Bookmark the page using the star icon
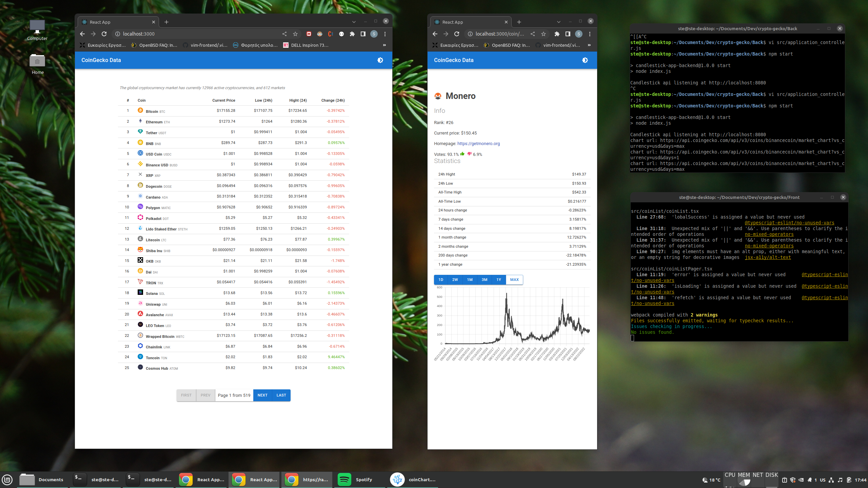The width and height of the screenshot is (868, 488). click(295, 34)
